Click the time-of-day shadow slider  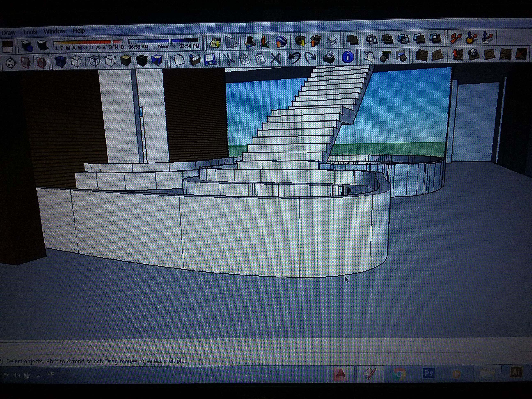tap(163, 41)
